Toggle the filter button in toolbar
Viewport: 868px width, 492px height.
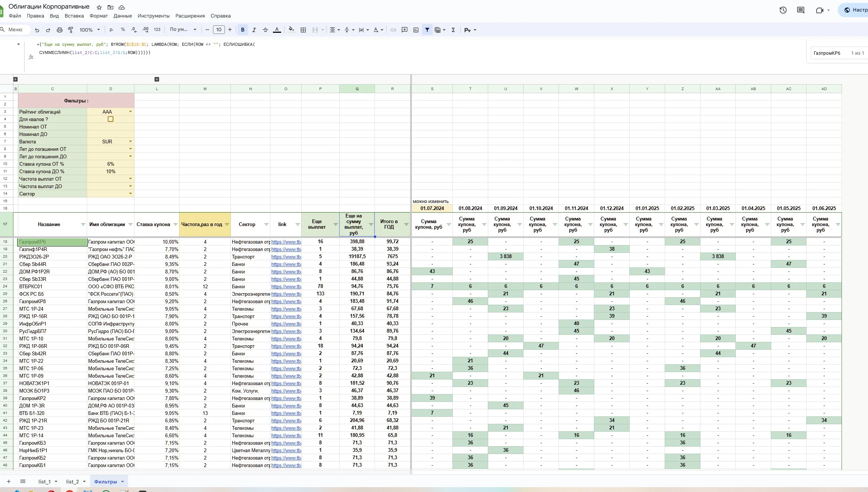pyautogui.click(x=427, y=30)
